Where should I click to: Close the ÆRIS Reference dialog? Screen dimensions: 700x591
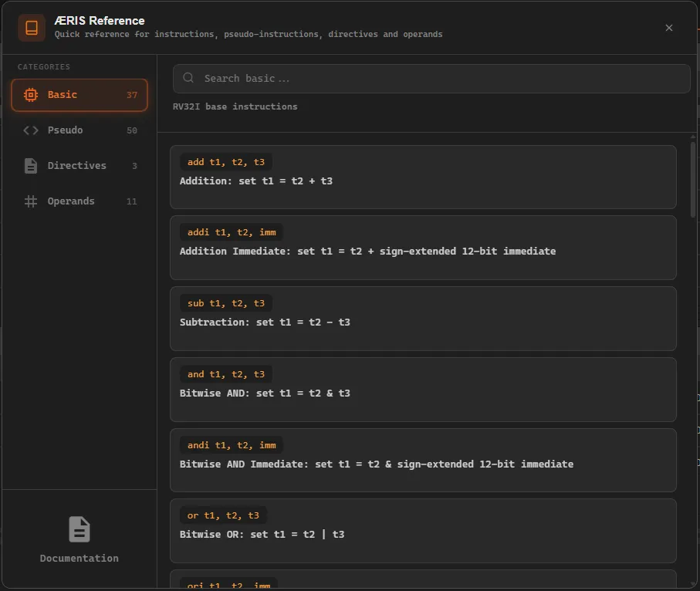[x=668, y=28]
